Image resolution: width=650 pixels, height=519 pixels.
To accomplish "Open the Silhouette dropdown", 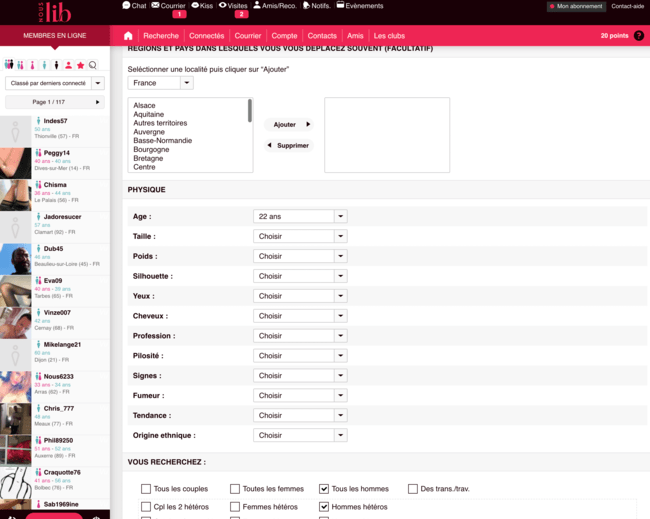I will click(x=300, y=276).
